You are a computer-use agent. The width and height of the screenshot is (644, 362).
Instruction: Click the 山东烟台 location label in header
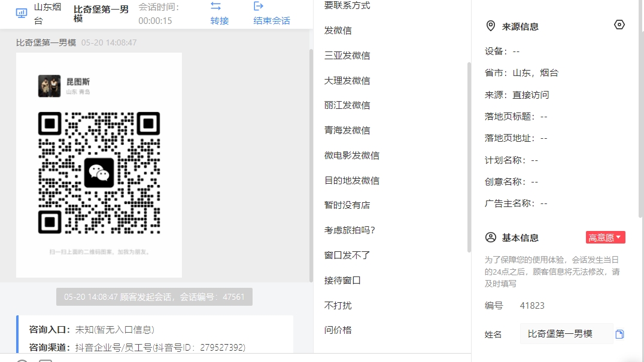(x=47, y=14)
